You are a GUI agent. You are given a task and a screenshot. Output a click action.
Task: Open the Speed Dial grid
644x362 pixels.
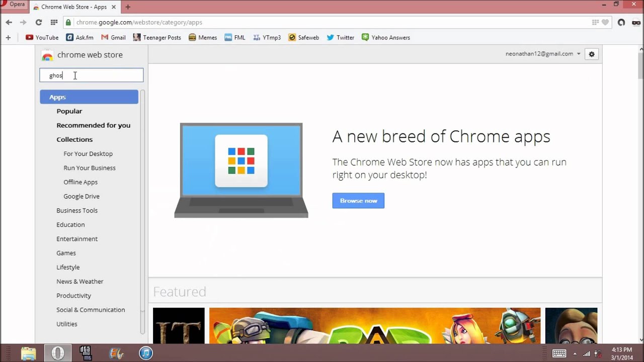[54, 22]
